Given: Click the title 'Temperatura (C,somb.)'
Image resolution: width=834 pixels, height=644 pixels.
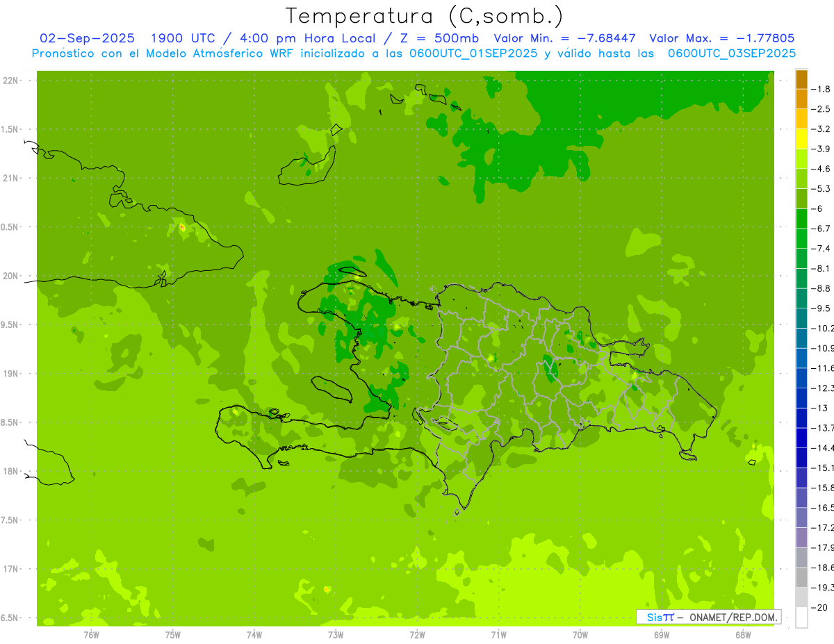Looking at the screenshot, I should tap(425, 17).
